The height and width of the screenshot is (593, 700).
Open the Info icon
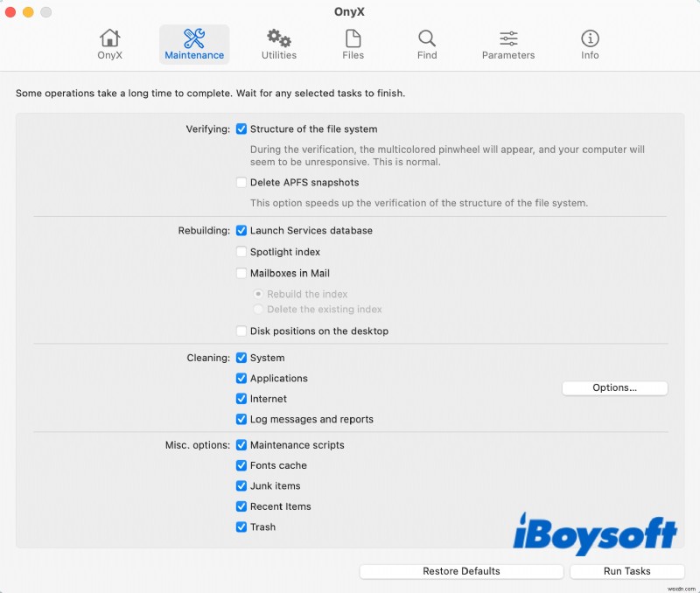[x=589, y=38]
